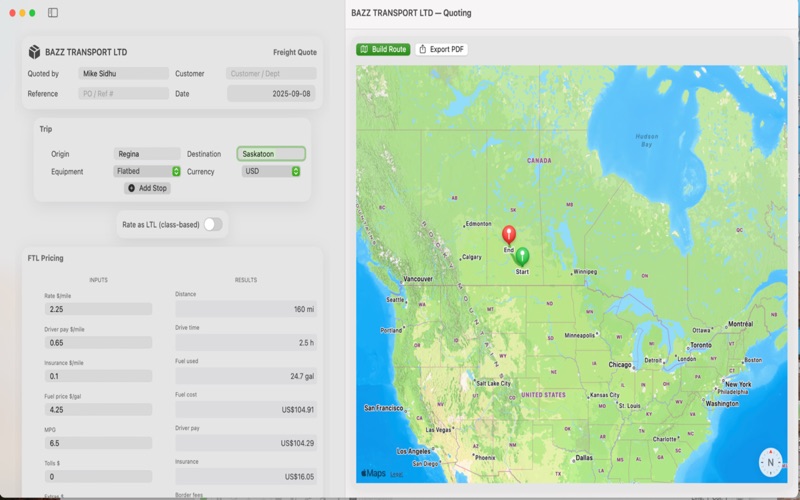Click the Rate $/mile 2.25 field

tap(98, 309)
